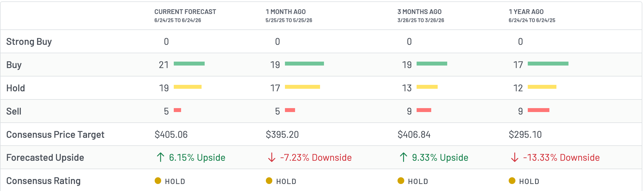This screenshot has height=191, width=644.
Task: Click the $405.06 price target
Action: tap(171, 134)
